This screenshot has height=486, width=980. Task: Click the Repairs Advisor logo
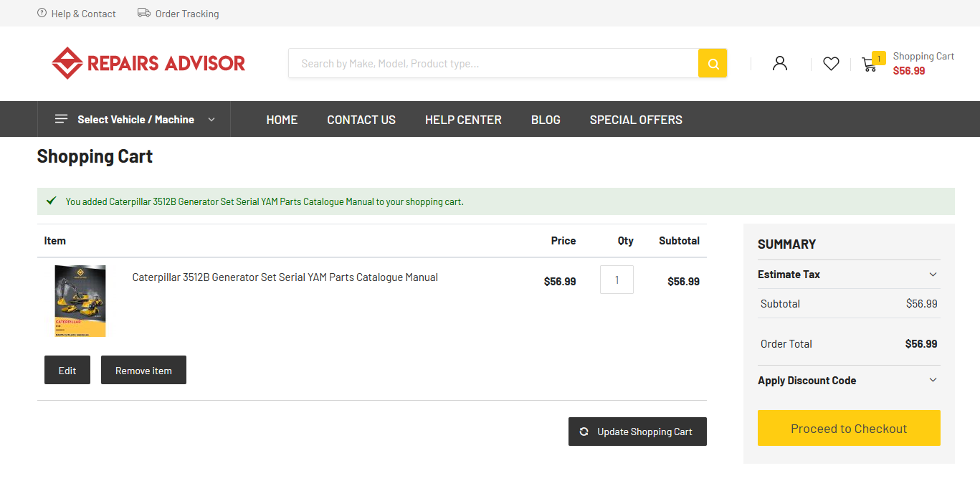(x=148, y=63)
